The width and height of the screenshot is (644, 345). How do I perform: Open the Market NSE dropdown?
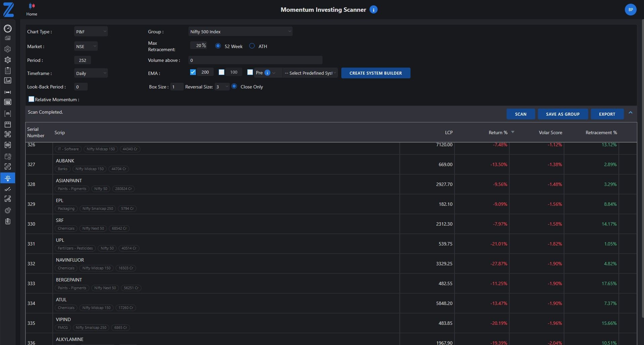coord(86,46)
